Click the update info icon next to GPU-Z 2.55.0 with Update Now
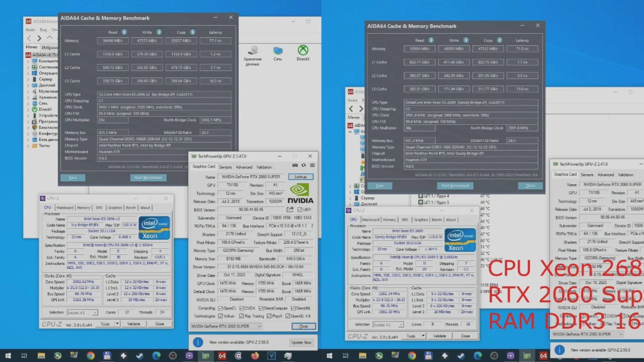644x362 pixels. point(198,342)
